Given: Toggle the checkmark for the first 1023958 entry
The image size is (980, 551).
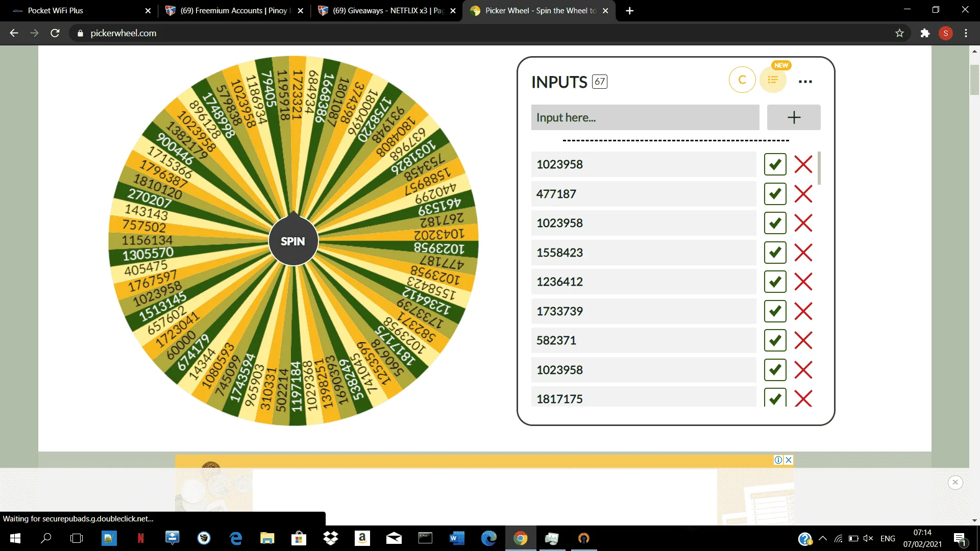Looking at the screenshot, I should pos(775,164).
